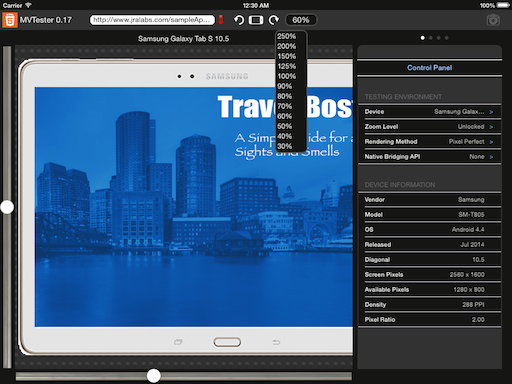The image size is (512, 384).
Task: Rotate device counterclockwise icon
Action: point(239,20)
